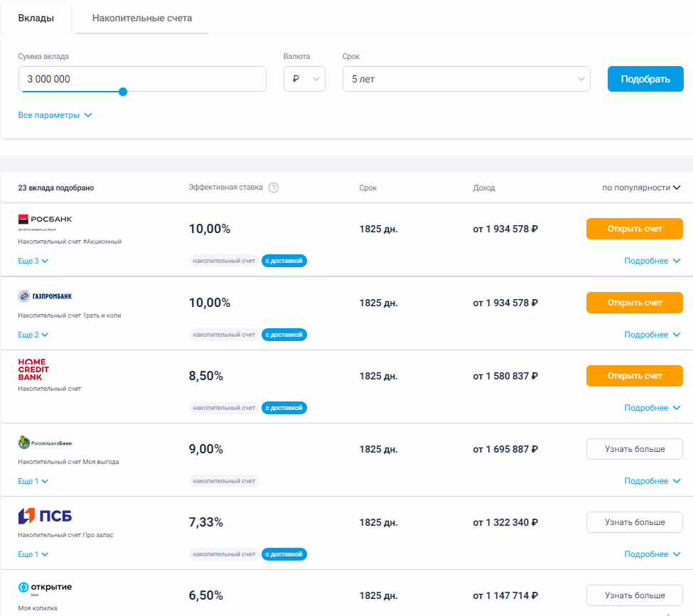Expand Еще 3 offers under Rosbank
Image resolution: width=693 pixels, height=616 pixels.
pyautogui.click(x=33, y=261)
